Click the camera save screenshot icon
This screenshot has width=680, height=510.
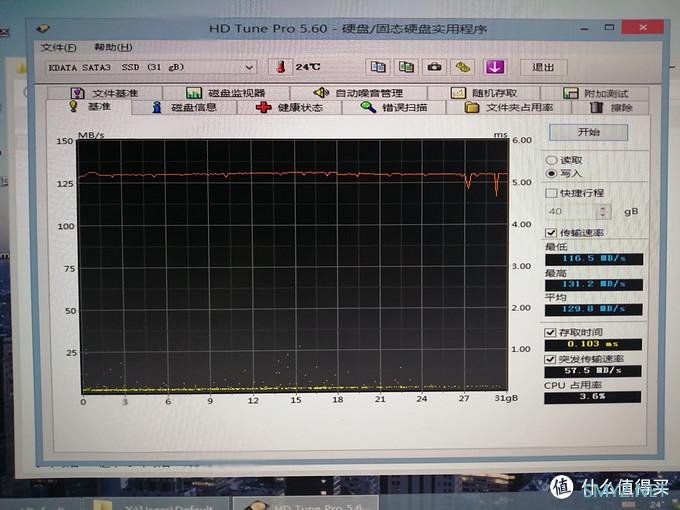434,67
